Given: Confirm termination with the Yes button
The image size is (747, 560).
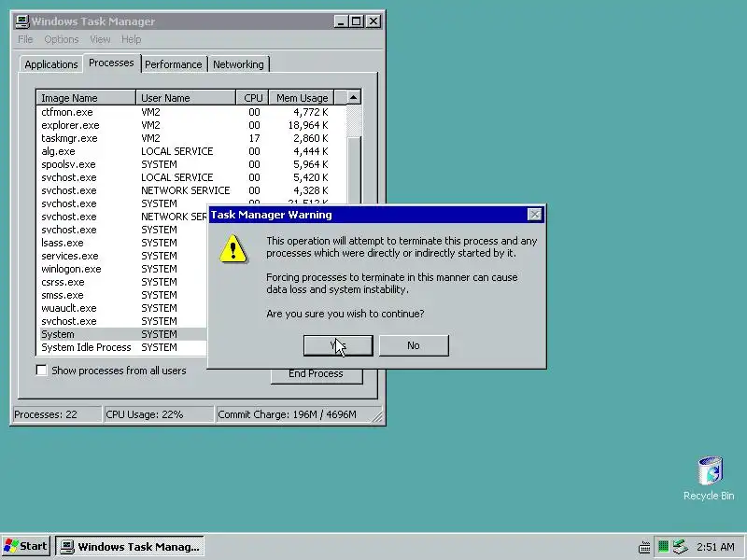Looking at the screenshot, I should click(338, 345).
